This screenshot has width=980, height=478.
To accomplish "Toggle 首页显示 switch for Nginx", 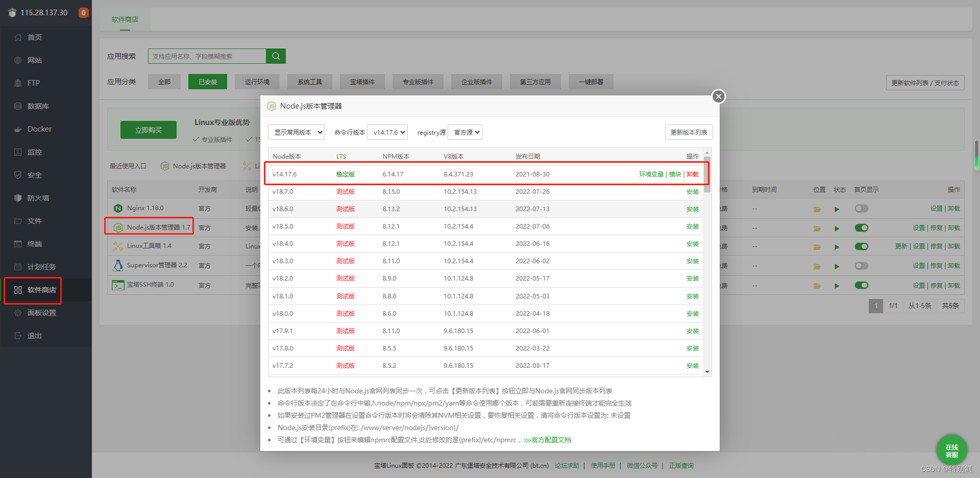I will click(x=862, y=209).
